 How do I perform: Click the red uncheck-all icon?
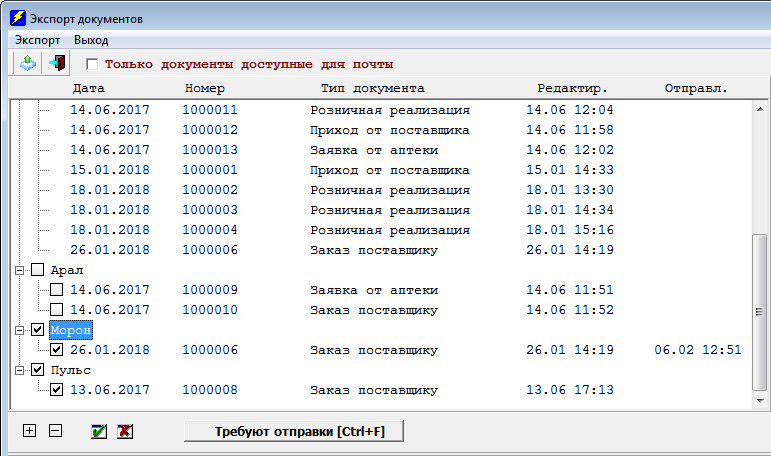tap(125, 431)
